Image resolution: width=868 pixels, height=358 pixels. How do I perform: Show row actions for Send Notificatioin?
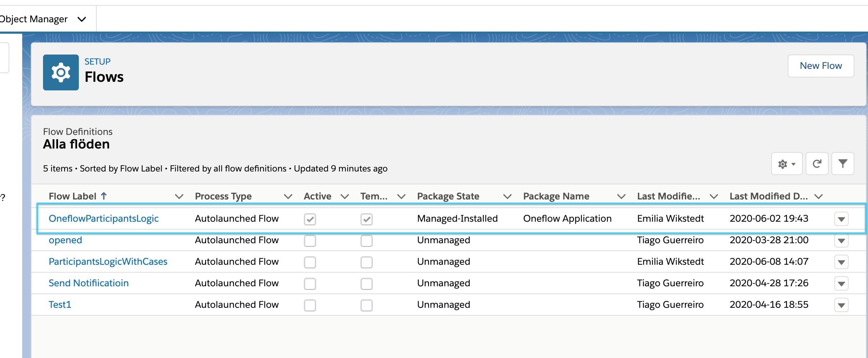click(x=841, y=283)
